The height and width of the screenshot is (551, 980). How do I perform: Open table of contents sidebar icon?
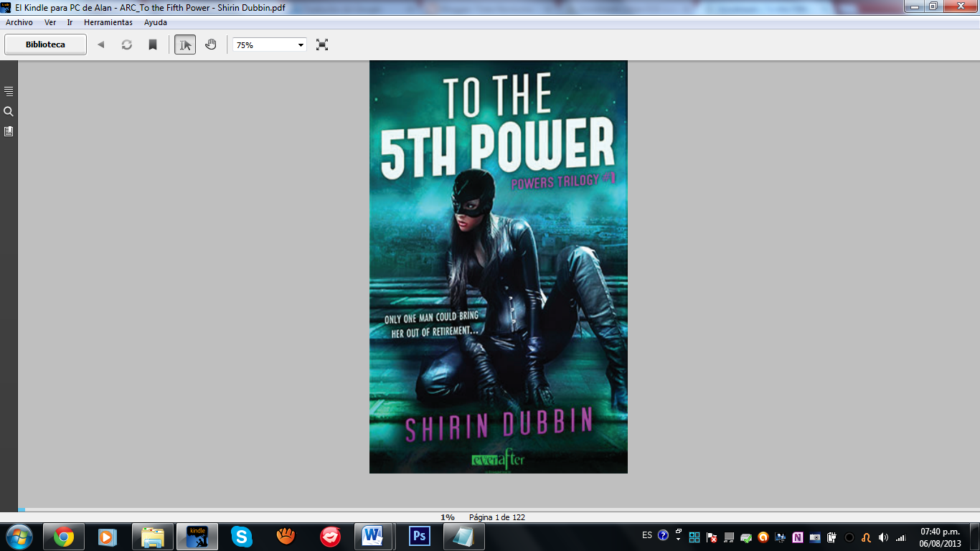(x=9, y=91)
